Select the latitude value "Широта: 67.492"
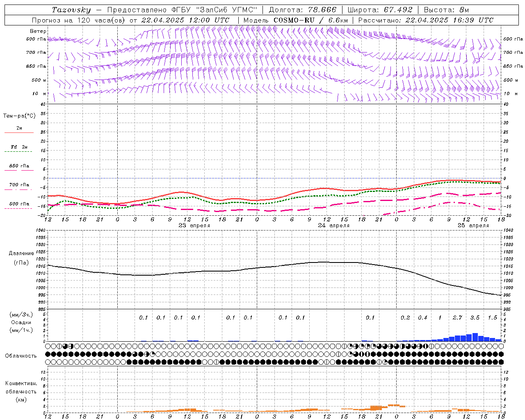This screenshot has width=525, height=420. (x=380, y=10)
